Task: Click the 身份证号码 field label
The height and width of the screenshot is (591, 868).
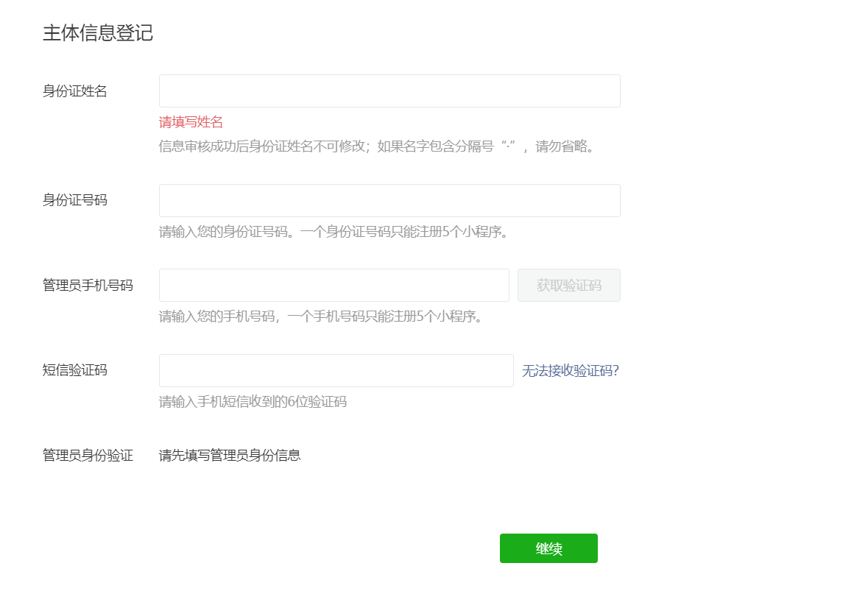Action: click(75, 200)
